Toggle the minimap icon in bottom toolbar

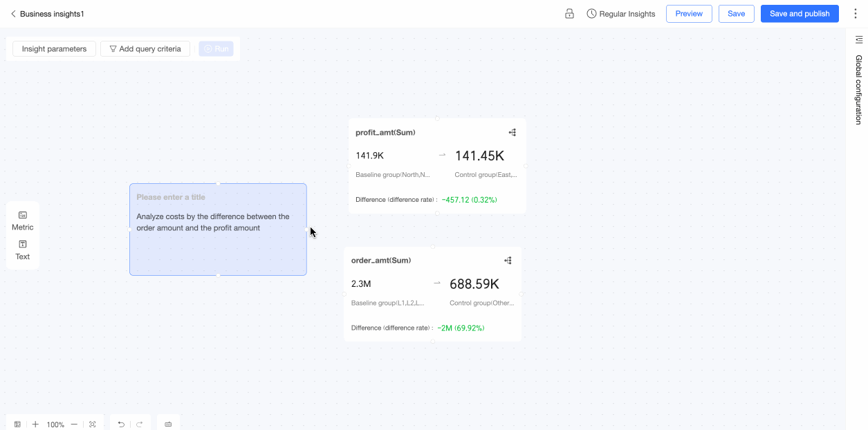17,424
